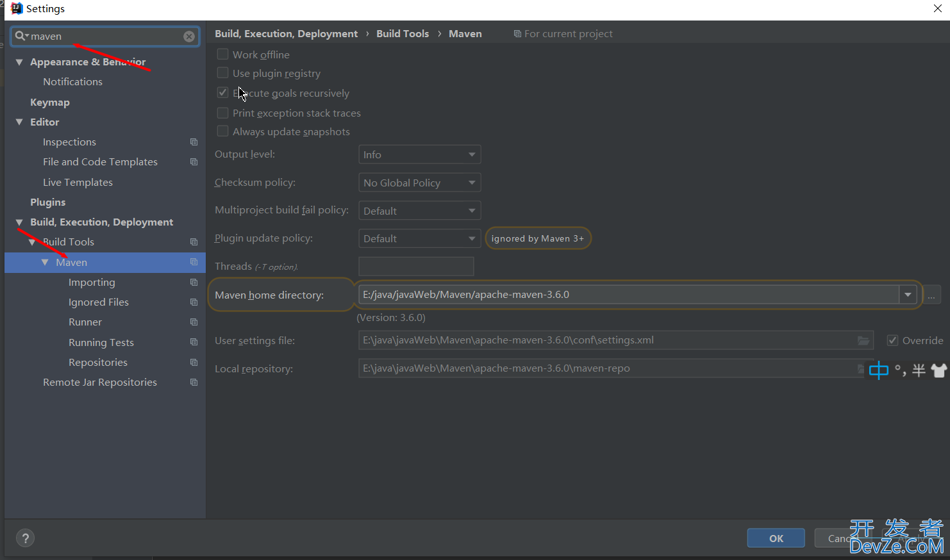Viewport: 950px width, 560px height.
Task: Enable Work offline
Action: tap(222, 54)
